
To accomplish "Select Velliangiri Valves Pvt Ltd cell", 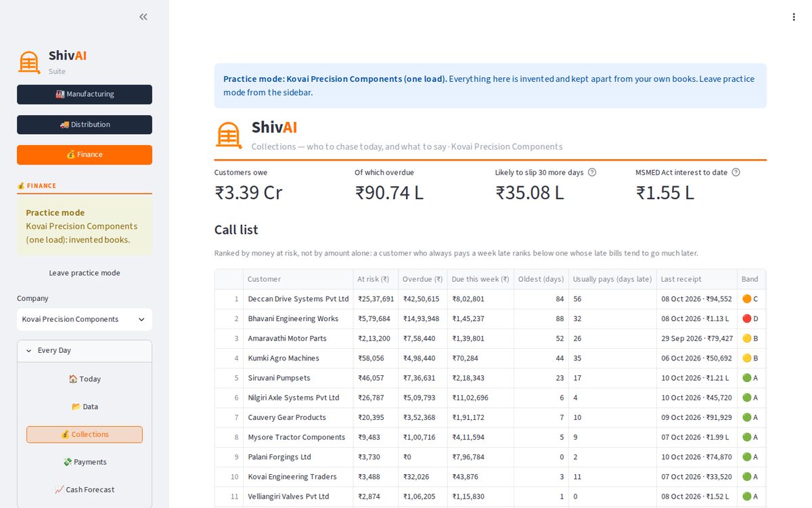I will [298, 496].
